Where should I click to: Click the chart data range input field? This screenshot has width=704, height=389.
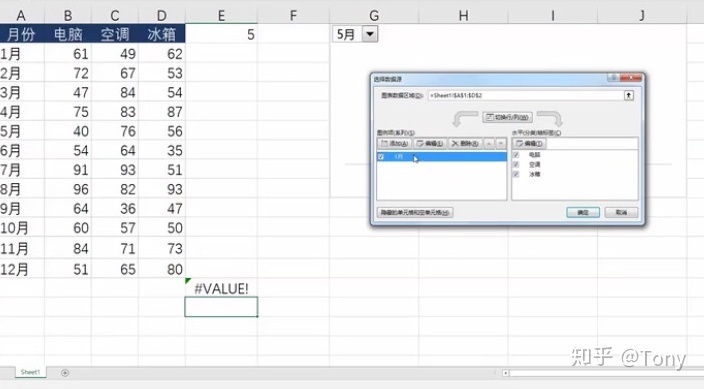(x=525, y=95)
